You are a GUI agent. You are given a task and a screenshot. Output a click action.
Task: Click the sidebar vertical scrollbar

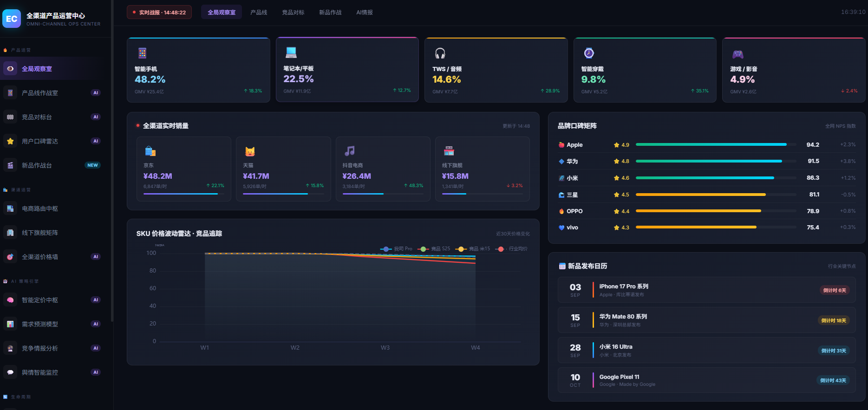112,160
